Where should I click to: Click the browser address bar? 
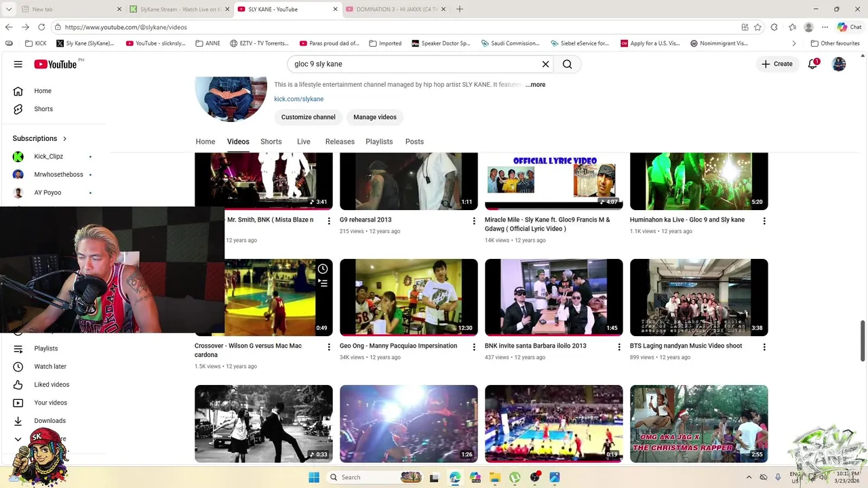tap(393, 27)
